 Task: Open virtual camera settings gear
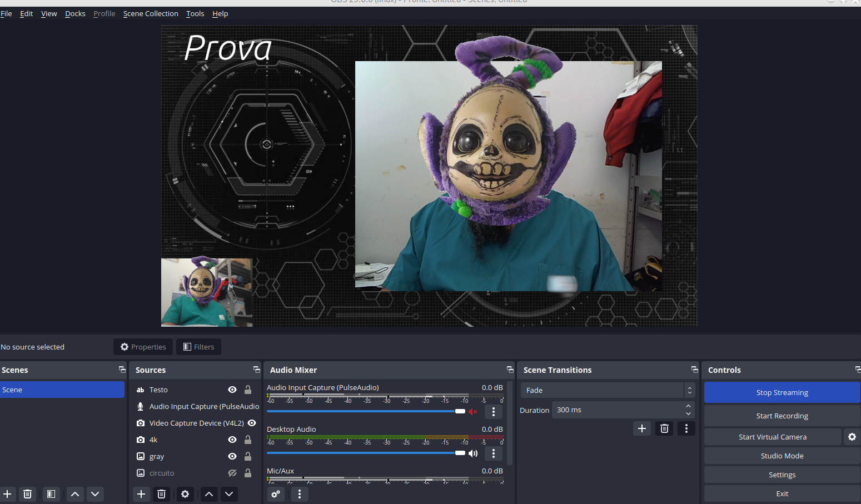(x=852, y=437)
